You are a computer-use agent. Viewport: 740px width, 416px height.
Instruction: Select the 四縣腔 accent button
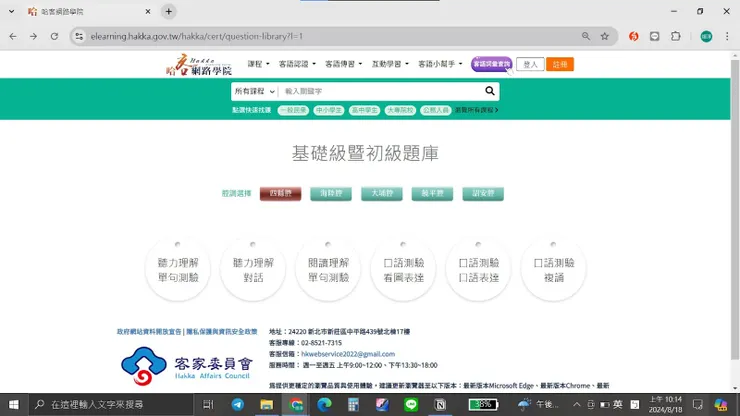point(280,194)
